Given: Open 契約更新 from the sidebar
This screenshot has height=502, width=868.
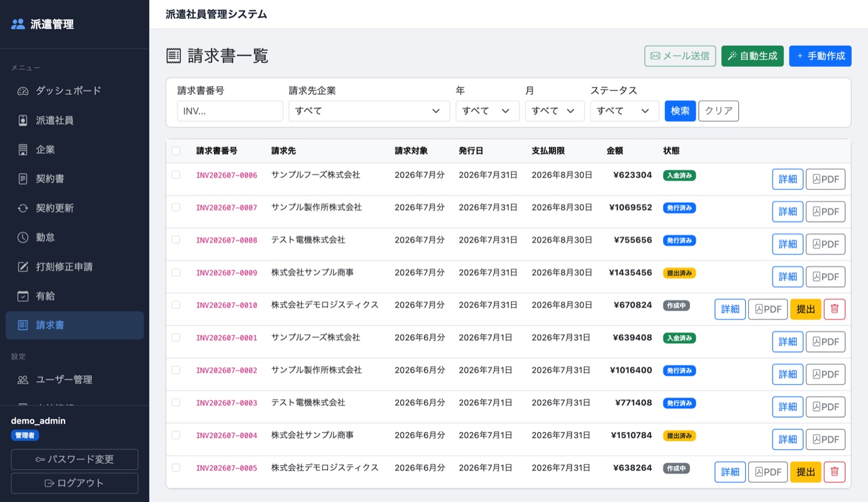Looking at the screenshot, I should coord(74,208).
